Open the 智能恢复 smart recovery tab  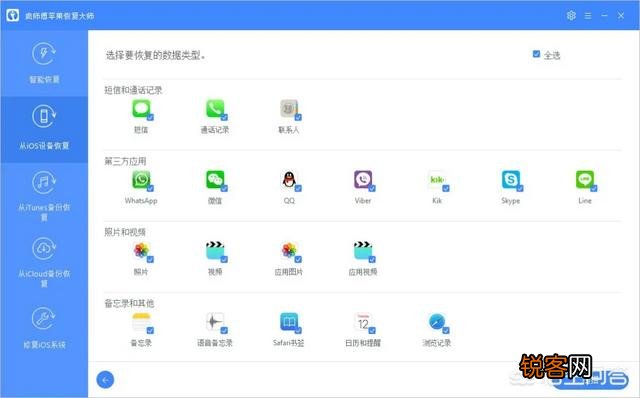coord(44,63)
